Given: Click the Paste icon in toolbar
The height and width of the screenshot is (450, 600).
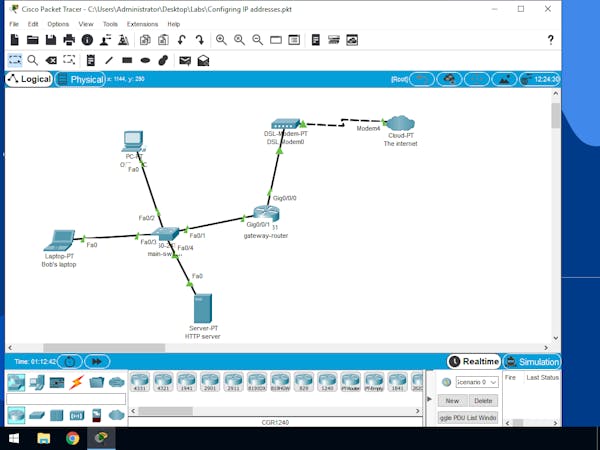Looking at the screenshot, I should pyautogui.click(x=163, y=40).
